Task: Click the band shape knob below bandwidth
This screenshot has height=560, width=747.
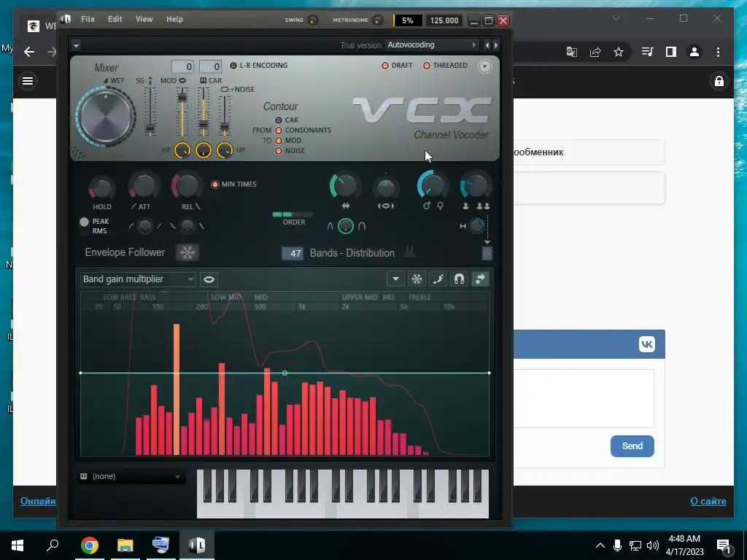Action: (x=346, y=226)
